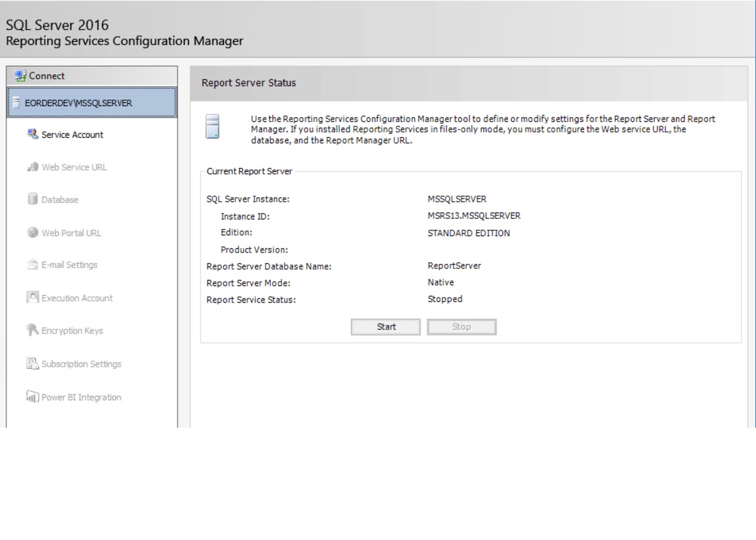Click the Connect computer icon
Viewport: 756px width, 540px height.
point(20,76)
